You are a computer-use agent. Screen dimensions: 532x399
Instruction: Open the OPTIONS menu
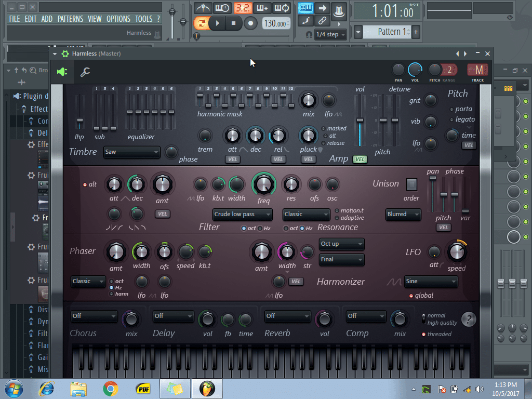click(118, 19)
